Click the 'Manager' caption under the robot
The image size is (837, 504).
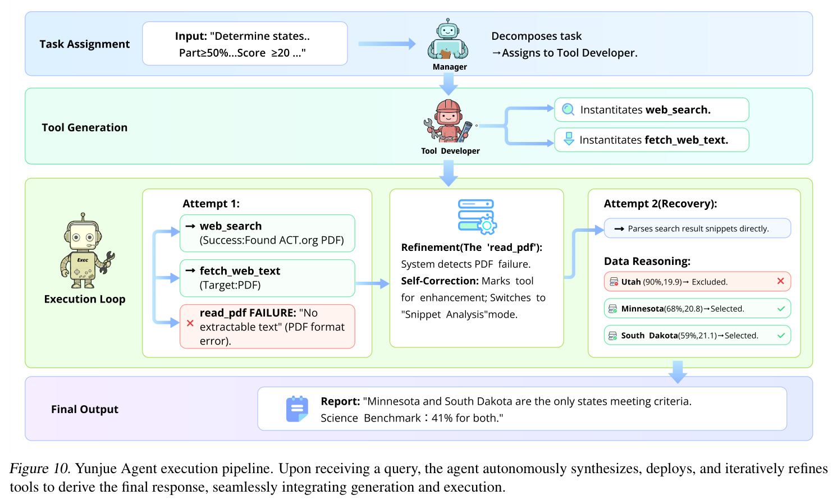coord(450,67)
